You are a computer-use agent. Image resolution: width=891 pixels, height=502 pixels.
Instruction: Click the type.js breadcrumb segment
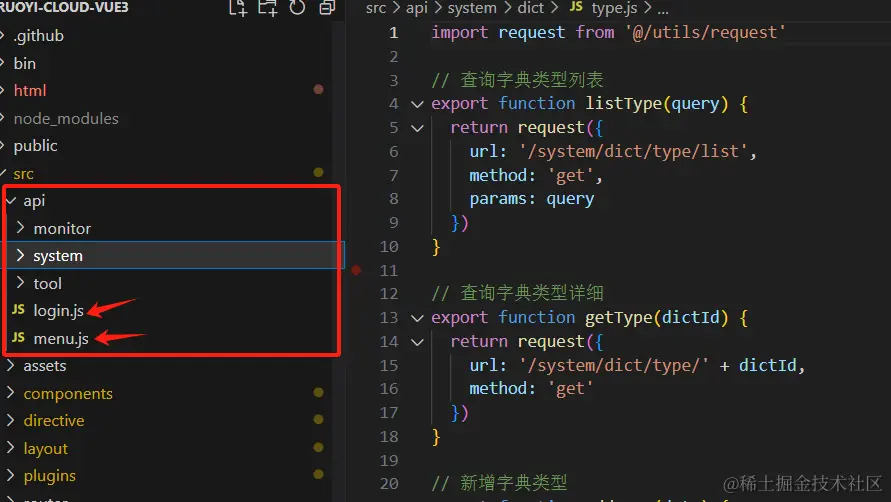coord(614,8)
